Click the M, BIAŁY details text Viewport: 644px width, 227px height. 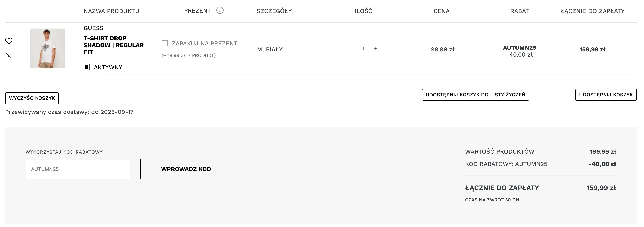270,49
